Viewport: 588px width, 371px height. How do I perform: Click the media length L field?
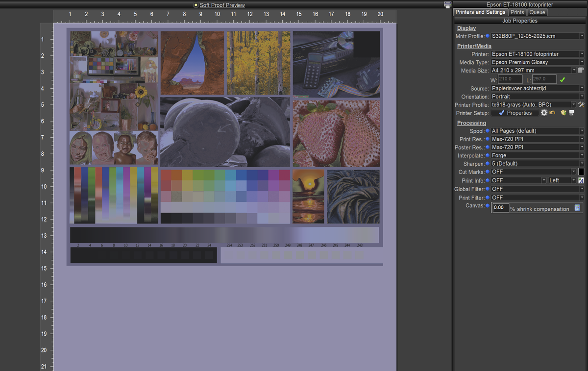tap(544, 79)
